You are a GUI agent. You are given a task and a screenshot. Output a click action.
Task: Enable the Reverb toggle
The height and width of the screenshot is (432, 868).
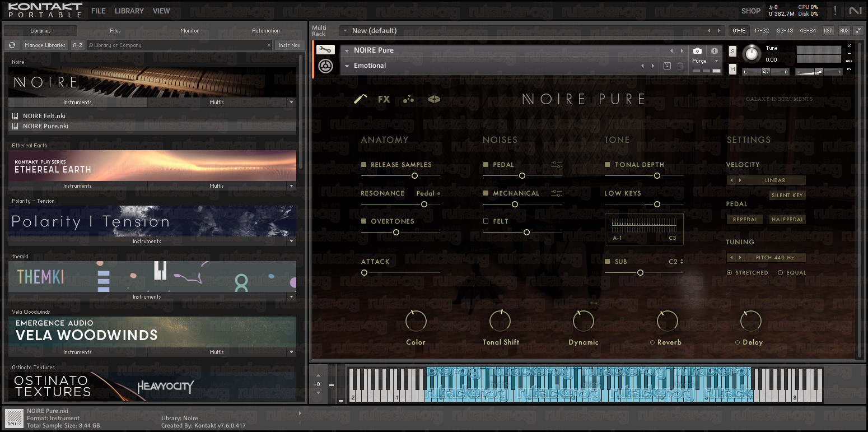[x=652, y=342]
